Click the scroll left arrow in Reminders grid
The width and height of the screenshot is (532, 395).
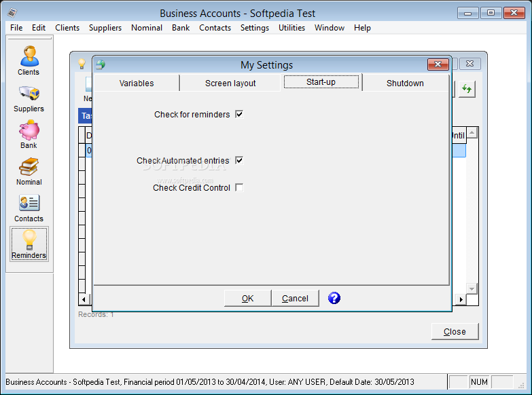pyautogui.click(x=84, y=299)
